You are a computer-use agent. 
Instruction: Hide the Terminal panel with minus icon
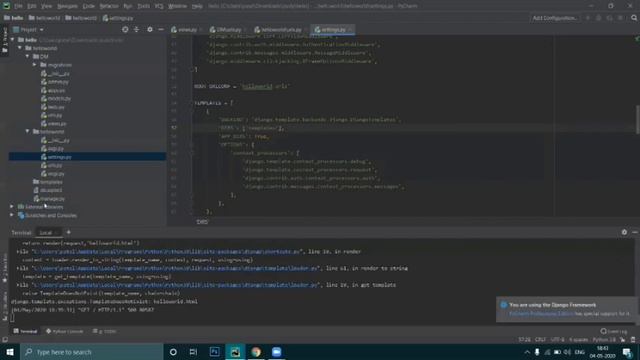point(635,232)
